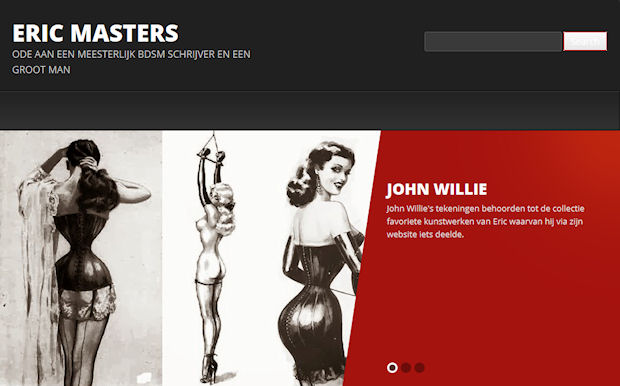Open the dark-haired woman with earring drawing
This screenshot has width=620, height=386.
click(x=322, y=263)
